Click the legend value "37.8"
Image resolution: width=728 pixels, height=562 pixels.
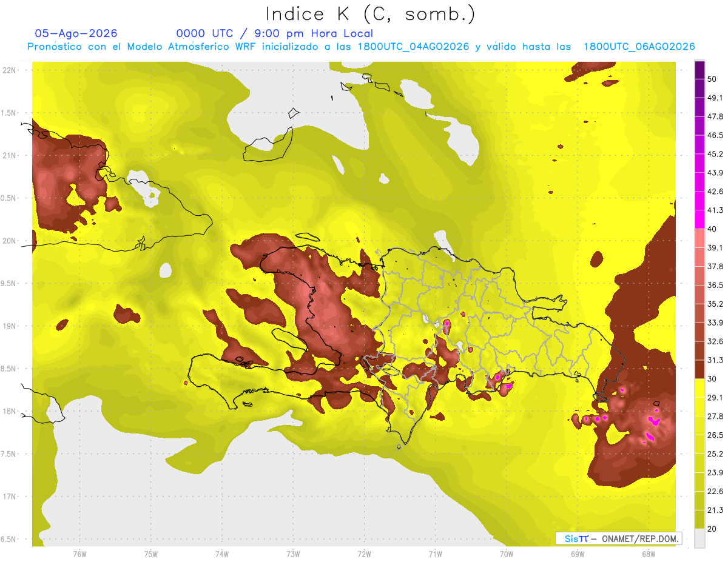[x=715, y=266]
